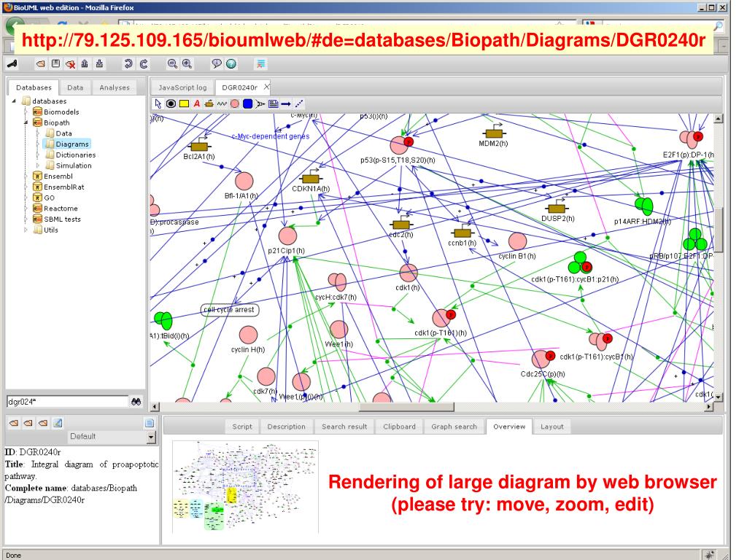Select the Wee1(h) protein node
This screenshot has height=560, width=747.
tap(338, 334)
